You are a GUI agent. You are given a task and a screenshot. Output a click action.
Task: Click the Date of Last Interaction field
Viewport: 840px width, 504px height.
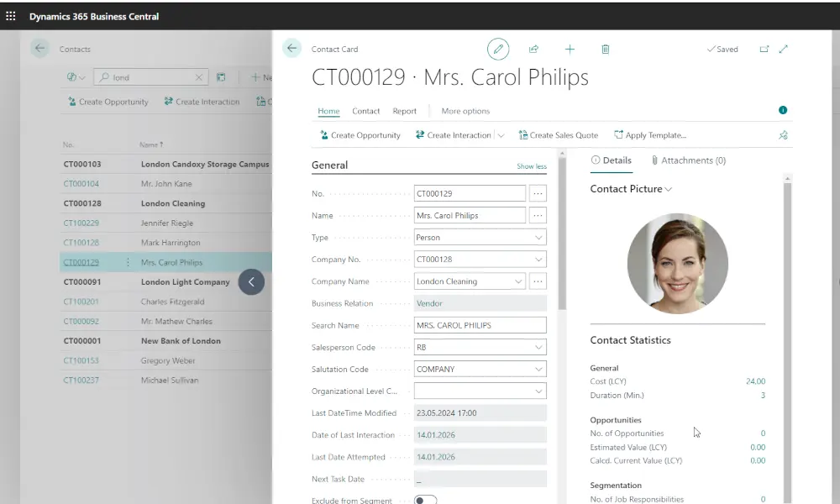pyautogui.click(x=480, y=435)
